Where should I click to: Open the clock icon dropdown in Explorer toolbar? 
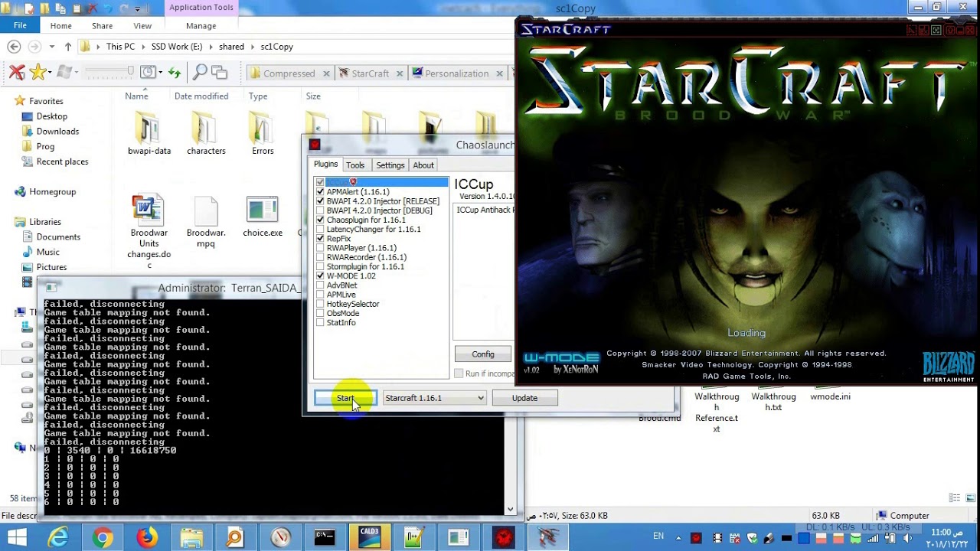click(161, 73)
